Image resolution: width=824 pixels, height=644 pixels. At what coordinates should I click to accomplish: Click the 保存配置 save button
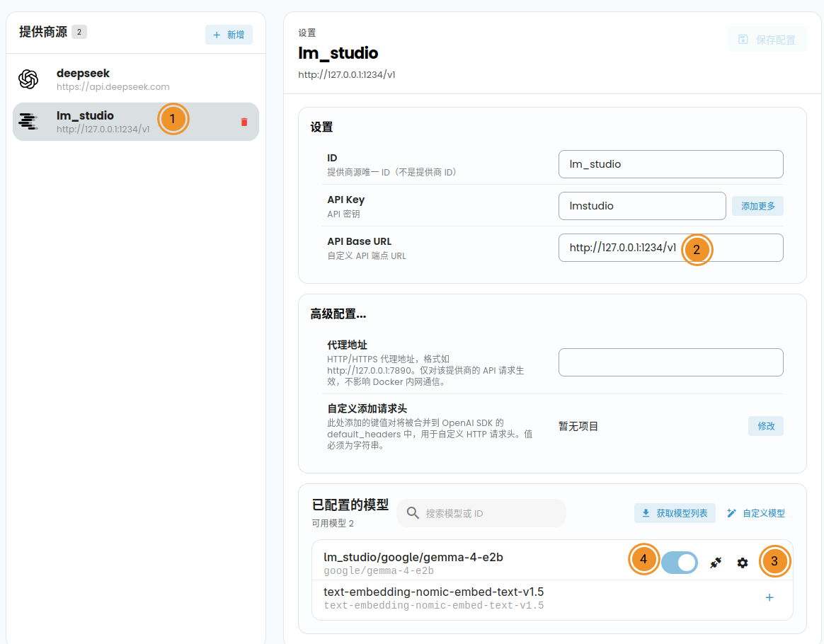[767, 40]
